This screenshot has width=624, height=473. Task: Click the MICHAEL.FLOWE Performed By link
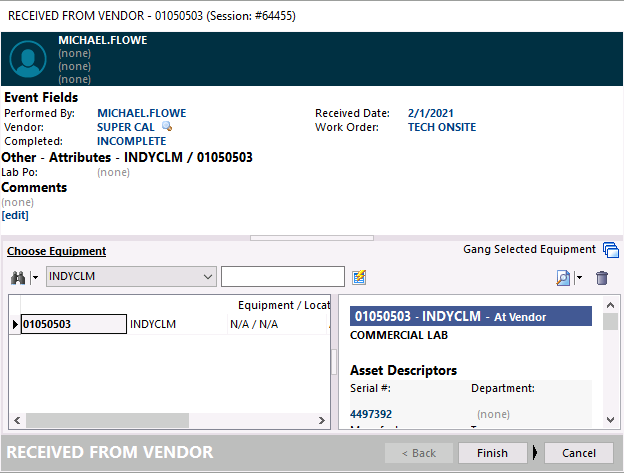141,113
